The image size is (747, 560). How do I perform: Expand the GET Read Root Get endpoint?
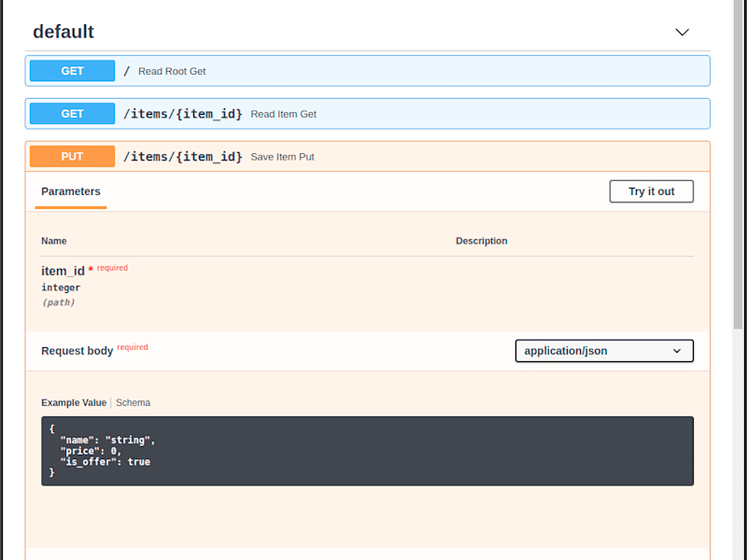tap(367, 71)
